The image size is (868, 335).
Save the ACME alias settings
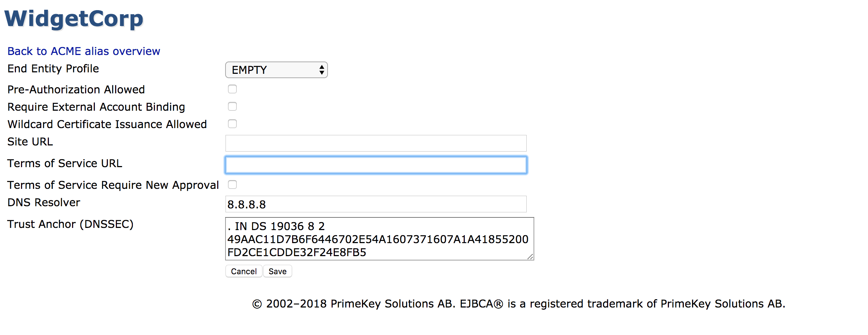pos(277,271)
